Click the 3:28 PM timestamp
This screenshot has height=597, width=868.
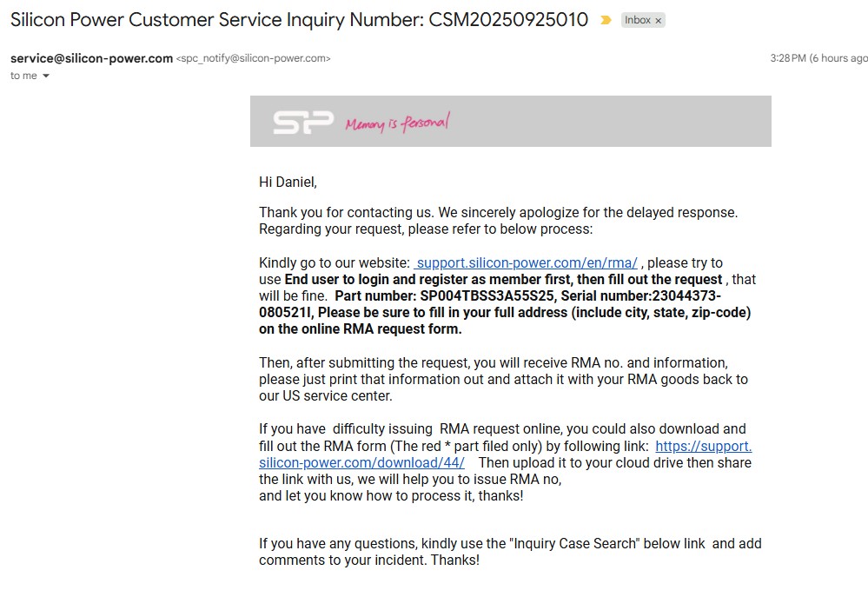click(786, 58)
